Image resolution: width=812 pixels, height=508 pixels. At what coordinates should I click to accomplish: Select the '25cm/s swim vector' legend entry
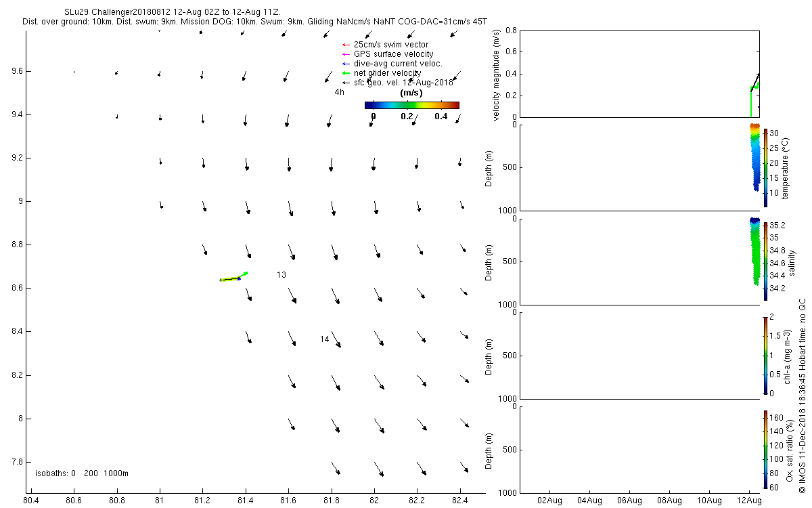pyautogui.click(x=391, y=45)
